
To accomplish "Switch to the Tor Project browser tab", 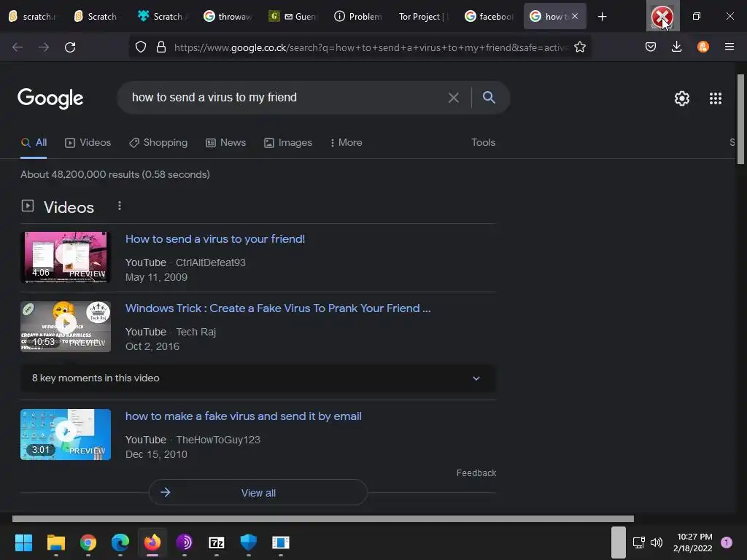I will tap(424, 17).
